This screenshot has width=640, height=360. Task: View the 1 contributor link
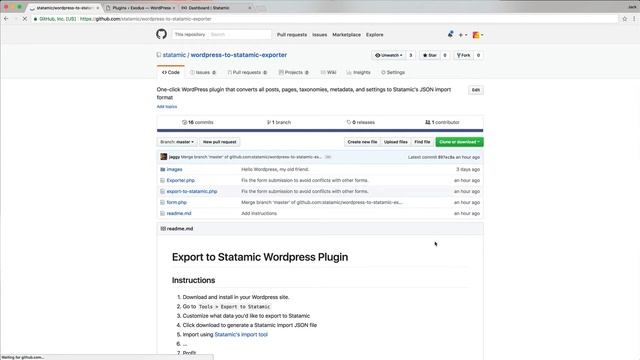(442, 122)
